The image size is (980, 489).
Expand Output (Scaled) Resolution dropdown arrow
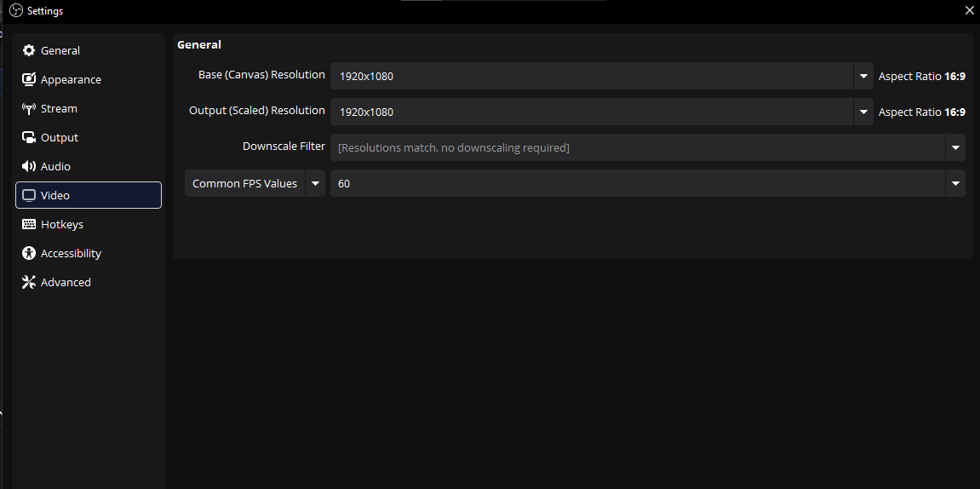[x=863, y=112]
